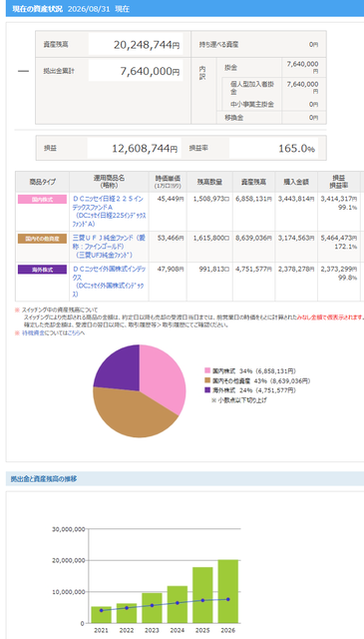Click the 2,378,278円 purchase amount cell
The width and height of the screenshot is (364, 639).
point(296,269)
